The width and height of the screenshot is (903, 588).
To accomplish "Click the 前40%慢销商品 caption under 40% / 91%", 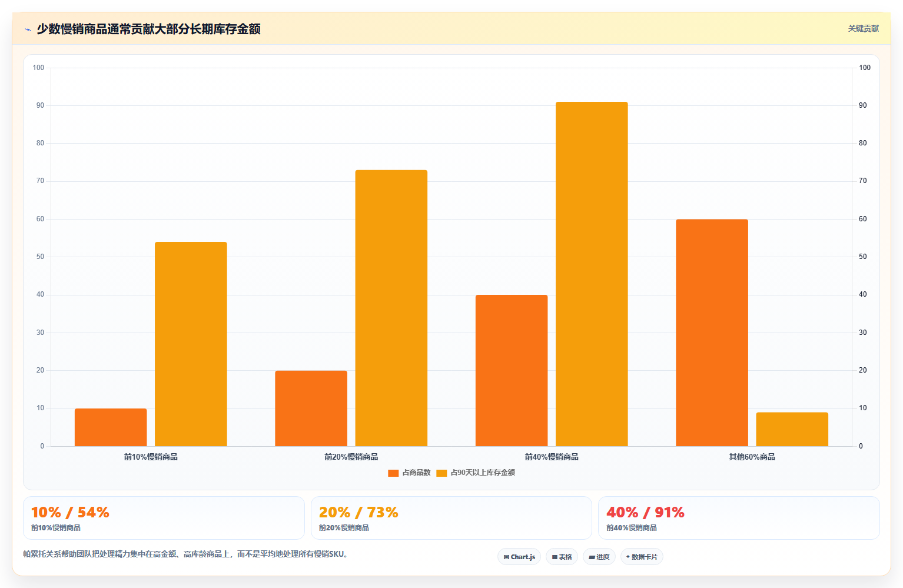I will coord(632,528).
